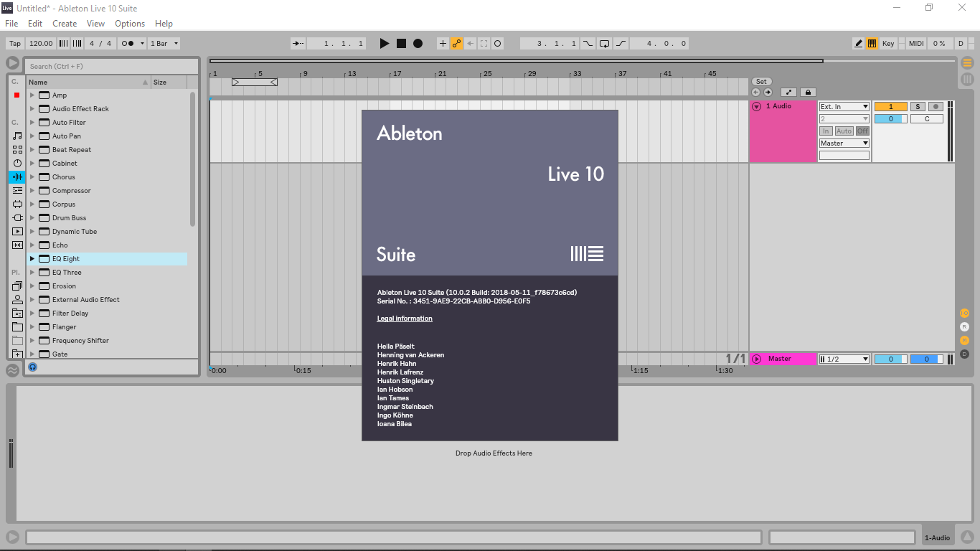Click the Name column header

(88, 82)
